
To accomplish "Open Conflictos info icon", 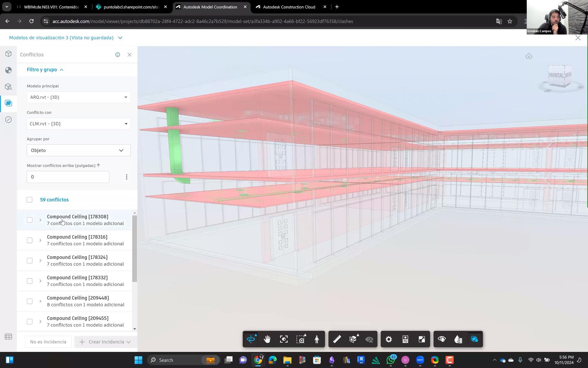I will click(118, 55).
